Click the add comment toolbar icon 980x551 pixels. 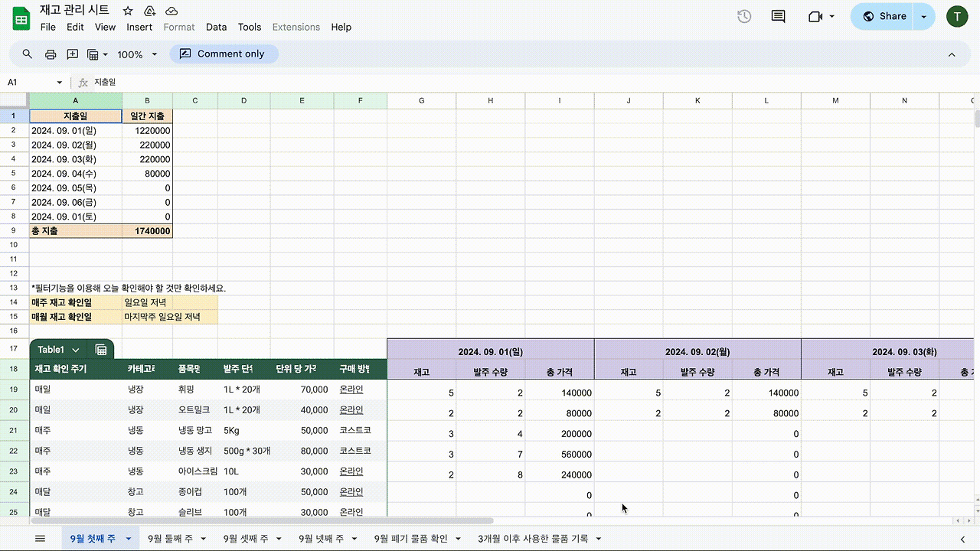click(73, 54)
